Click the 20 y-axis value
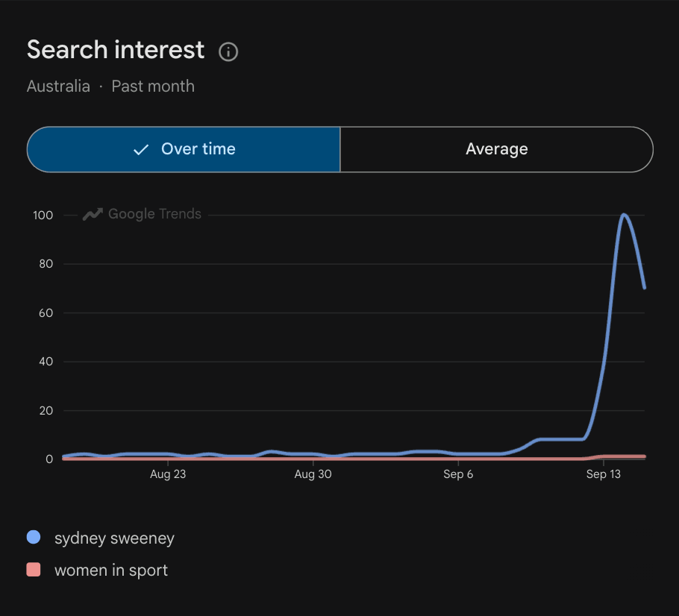 (46, 410)
